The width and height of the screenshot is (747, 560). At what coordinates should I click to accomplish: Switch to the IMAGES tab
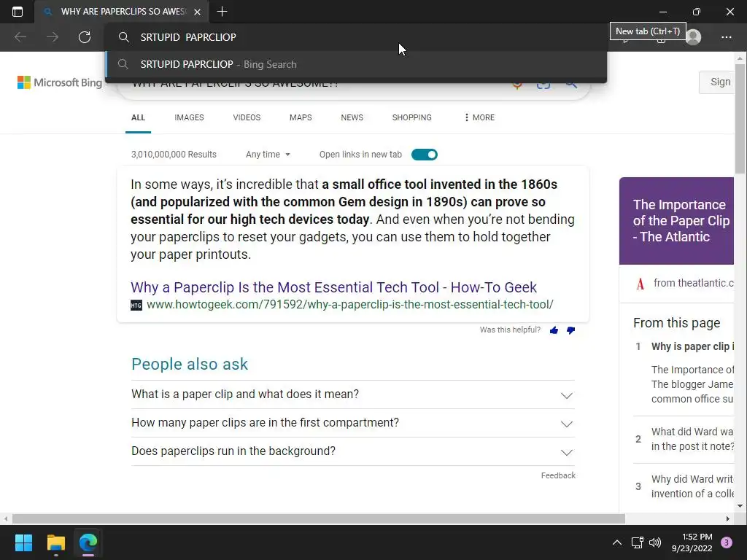coord(189,117)
